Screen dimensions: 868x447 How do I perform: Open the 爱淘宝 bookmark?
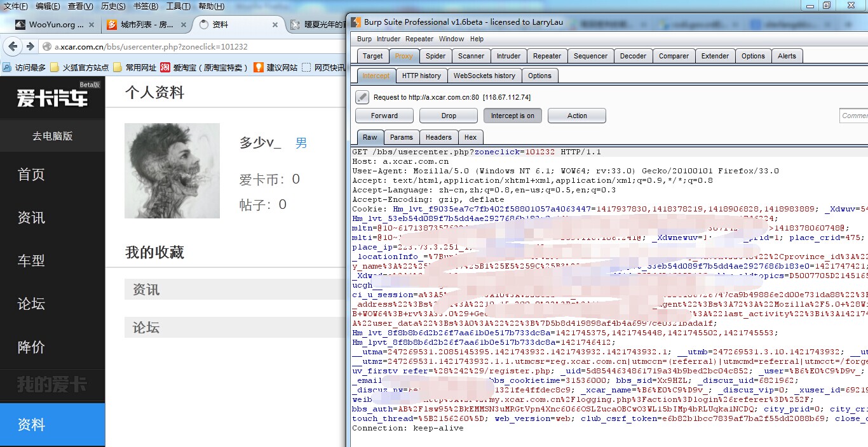pos(204,67)
